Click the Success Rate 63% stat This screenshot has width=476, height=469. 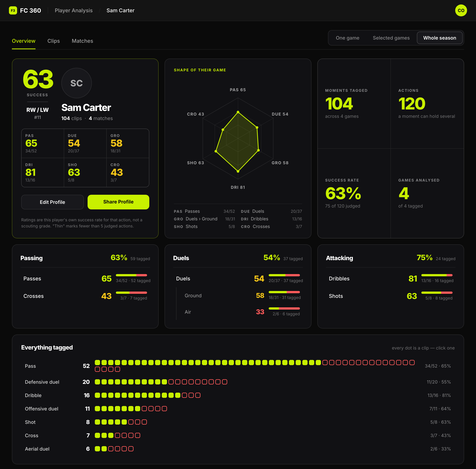tap(354, 193)
